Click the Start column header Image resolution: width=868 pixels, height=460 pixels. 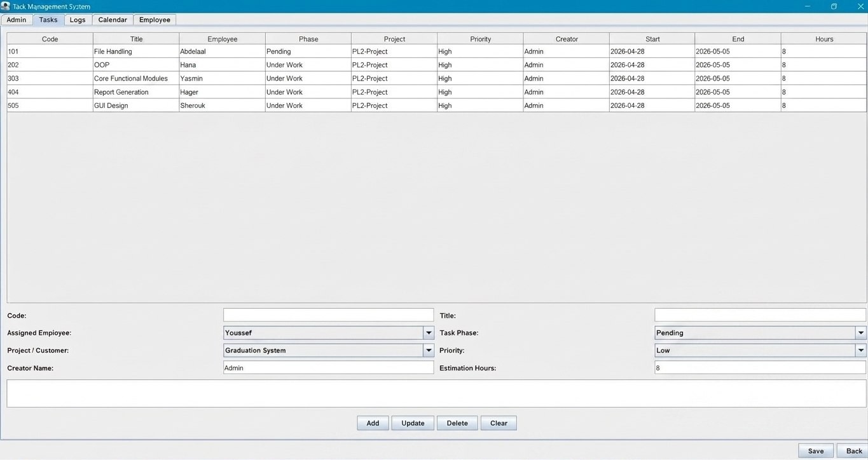click(652, 39)
